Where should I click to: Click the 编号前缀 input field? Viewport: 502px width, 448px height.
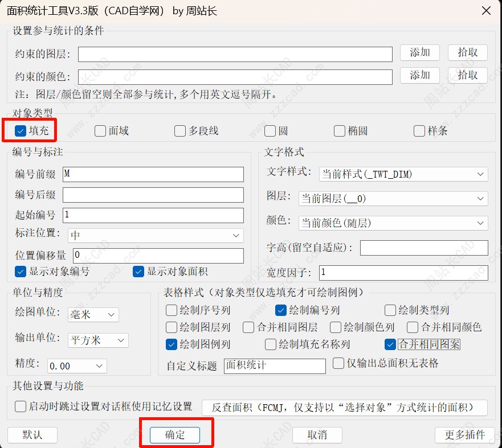coord(153,174)
